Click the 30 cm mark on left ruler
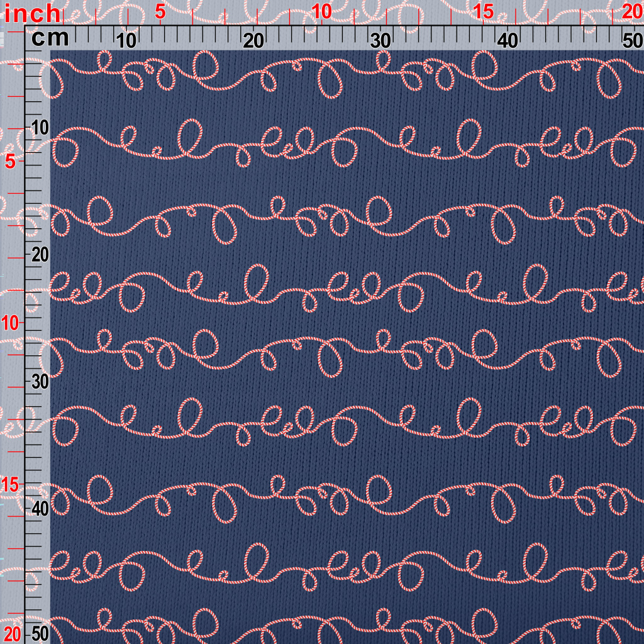 (x=40, y=382)
